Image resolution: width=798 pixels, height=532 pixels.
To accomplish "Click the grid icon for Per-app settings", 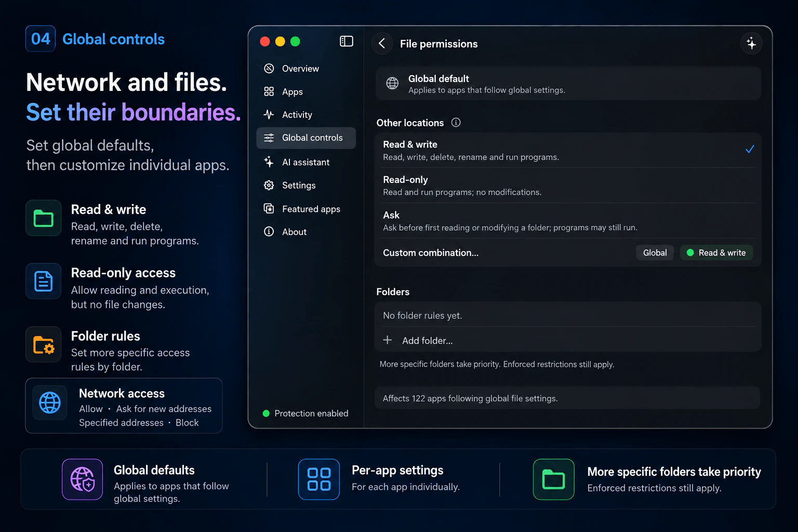I will 319,479.
